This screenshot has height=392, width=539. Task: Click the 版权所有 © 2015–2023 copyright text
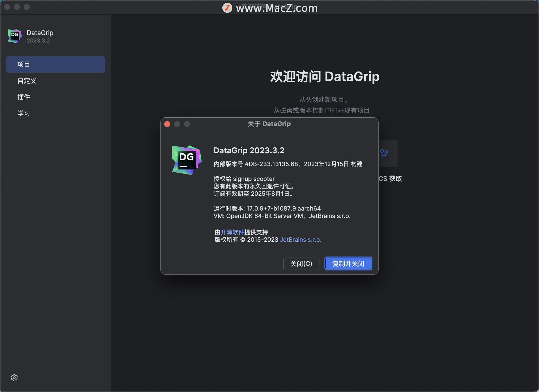coord(246,240)
